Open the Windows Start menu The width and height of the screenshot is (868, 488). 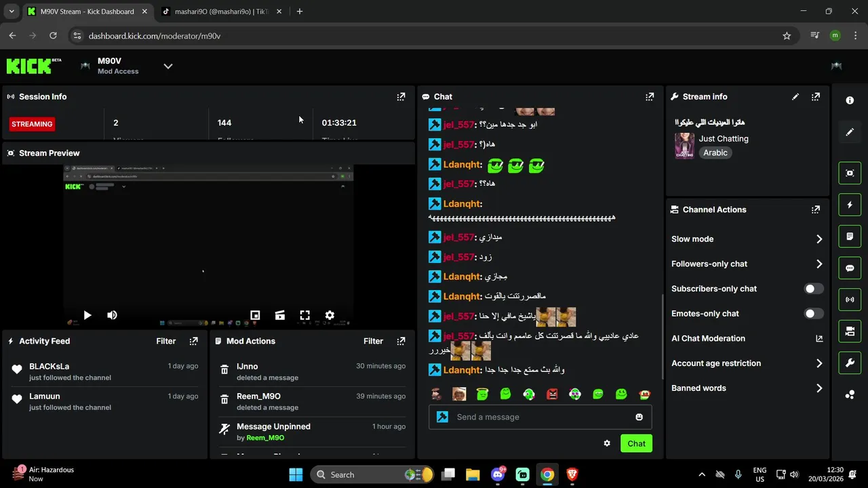tap(296, 474)
